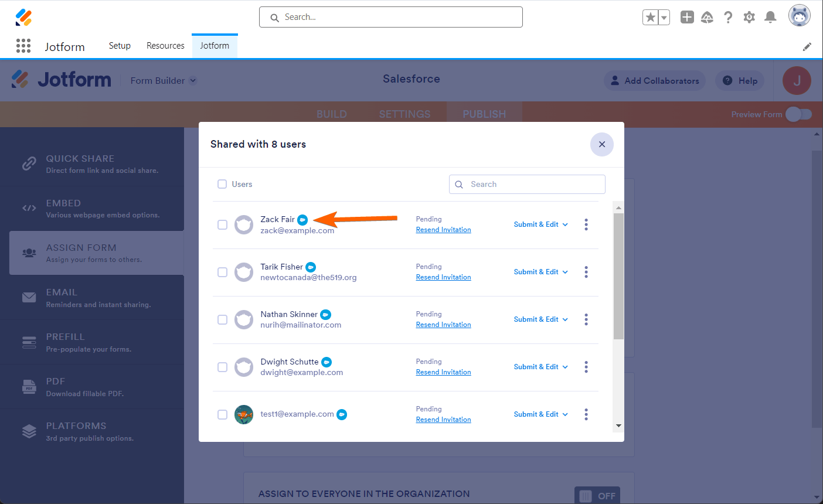The image size is (823, 504).
Task: View notifications bell
Action: [x=771, y=18]
